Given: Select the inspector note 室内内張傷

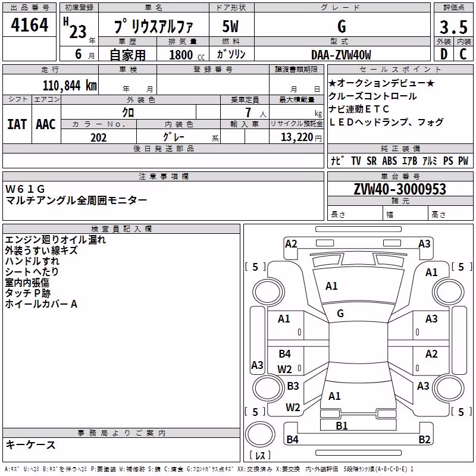Looking at the screenshot, I should (x=27, y=283).
